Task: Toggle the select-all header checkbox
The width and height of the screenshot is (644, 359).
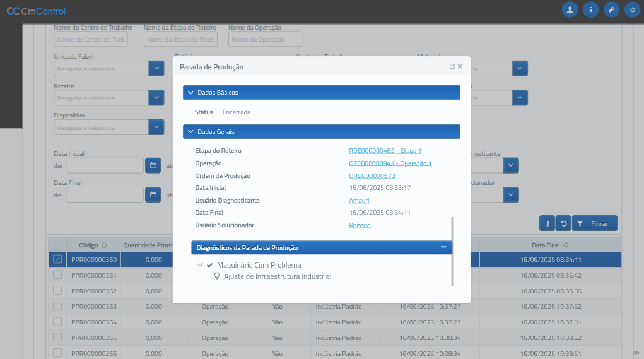Action: tap(57, 245)
